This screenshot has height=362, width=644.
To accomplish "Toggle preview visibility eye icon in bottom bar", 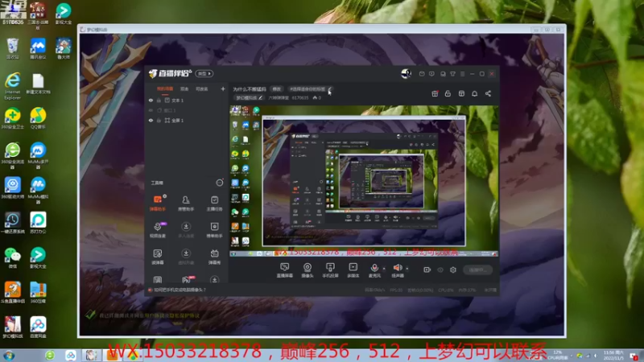I will click(x=440, y=269).
